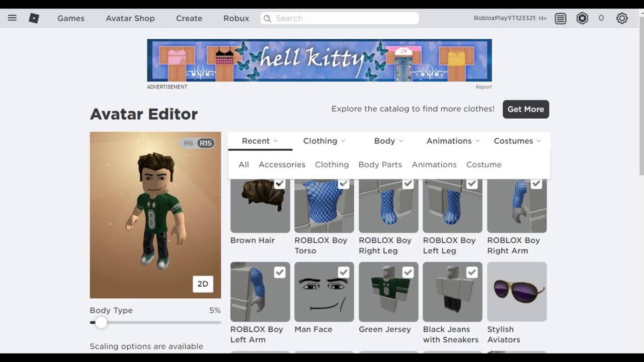644x362 pixels.
Task: Select the Black Jeans with Sneakers thumbnail
Action: pyautogui.click(x=452, y=292)
